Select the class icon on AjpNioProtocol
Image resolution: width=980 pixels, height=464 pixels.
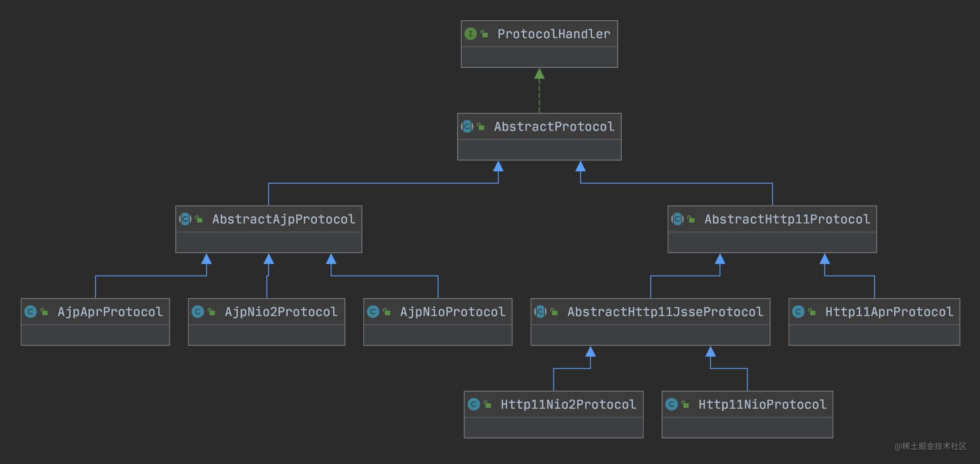tap(372, 312)
